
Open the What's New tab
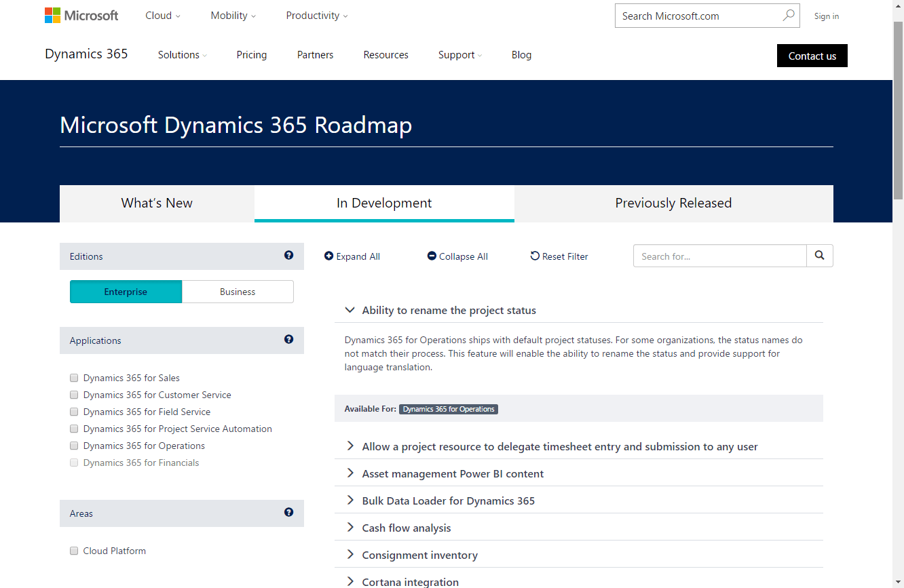coord(157,203)
